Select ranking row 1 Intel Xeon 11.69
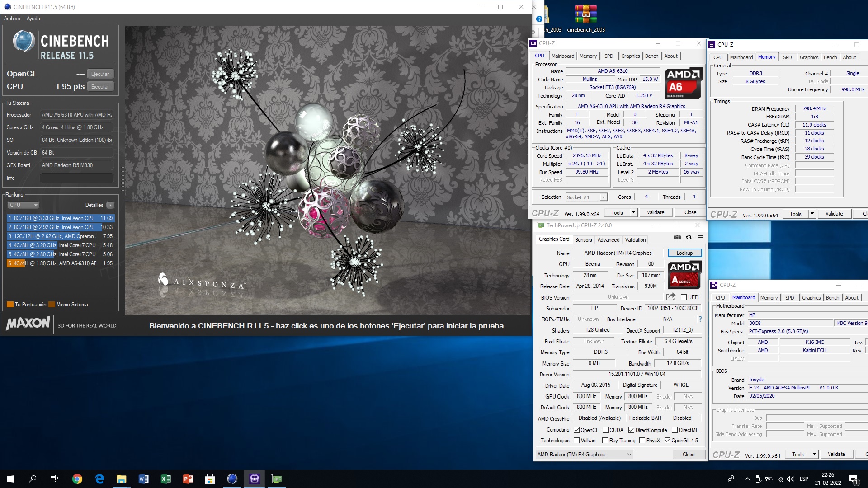868x488 pixels. [x=61, y=218]
